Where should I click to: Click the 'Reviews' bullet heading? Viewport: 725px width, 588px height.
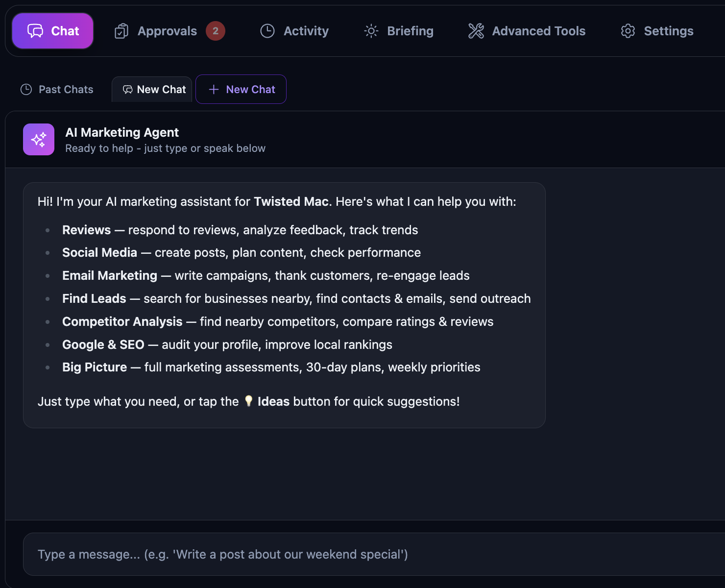tap(86, 230)
